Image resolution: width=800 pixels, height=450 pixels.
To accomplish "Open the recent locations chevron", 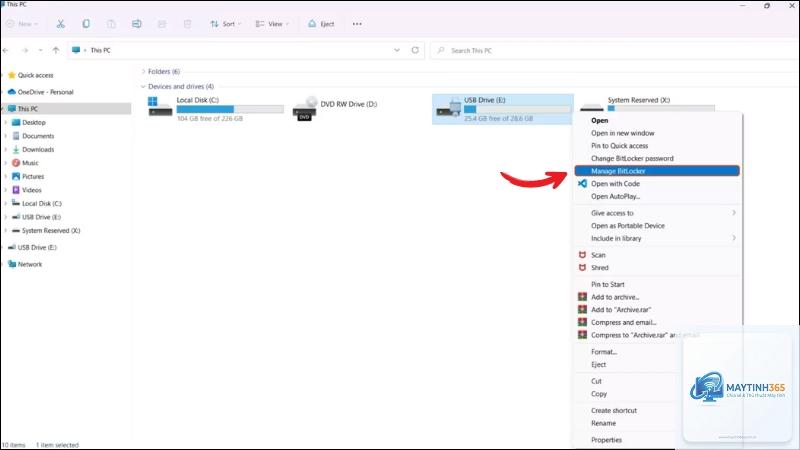I will click(x=40, y=50).
